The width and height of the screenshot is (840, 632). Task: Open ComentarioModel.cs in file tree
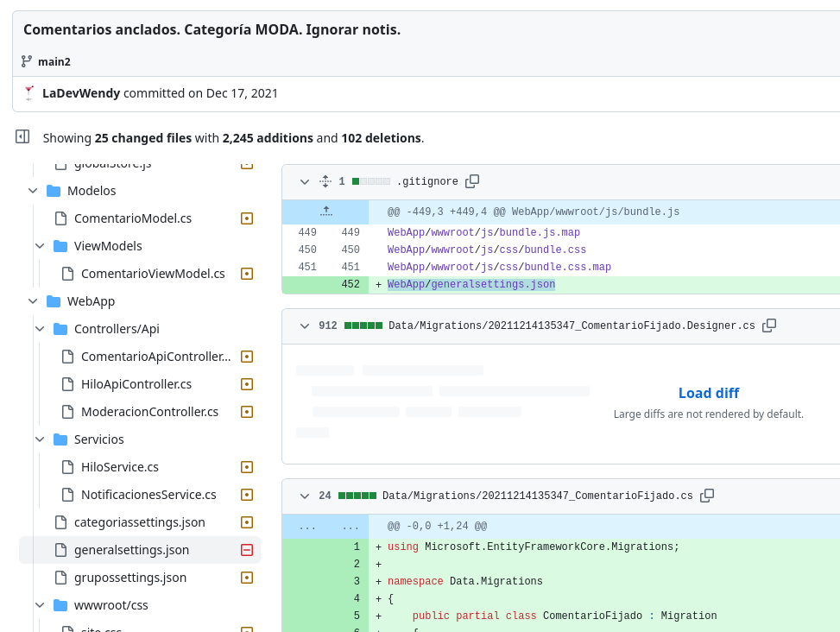pos(133,218)
